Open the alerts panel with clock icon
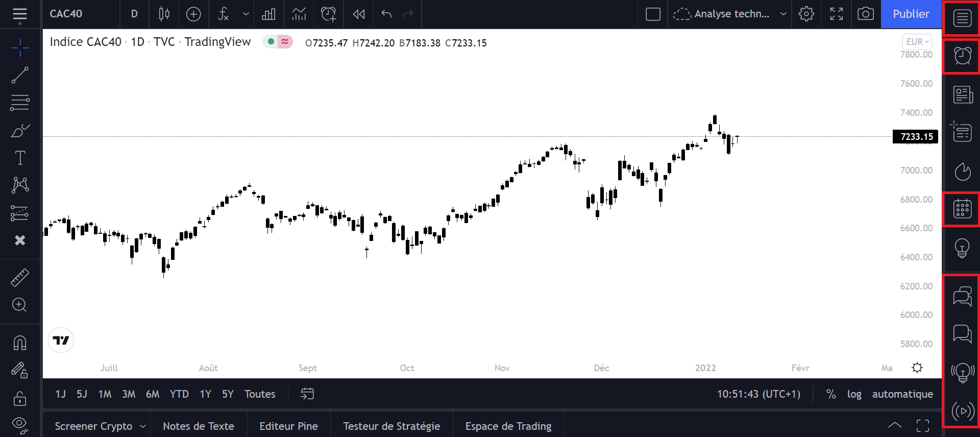 (962, 56)
